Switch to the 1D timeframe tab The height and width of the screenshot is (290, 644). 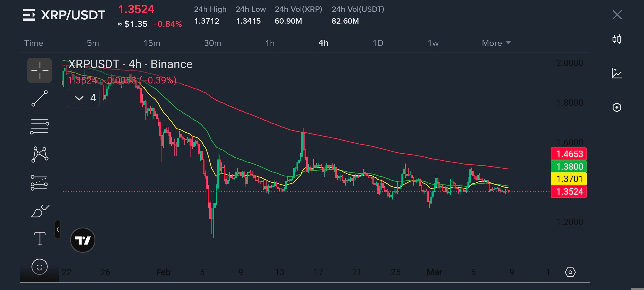378,43
